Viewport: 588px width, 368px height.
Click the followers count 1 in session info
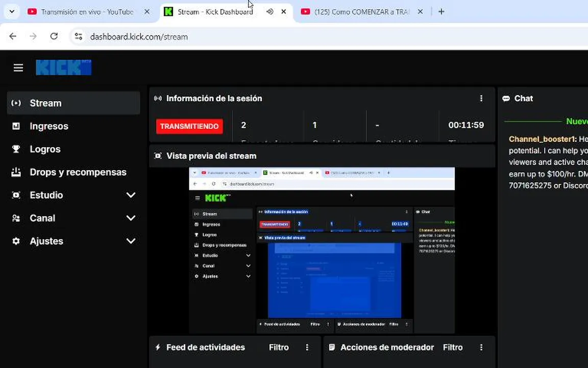click(314, 125)
